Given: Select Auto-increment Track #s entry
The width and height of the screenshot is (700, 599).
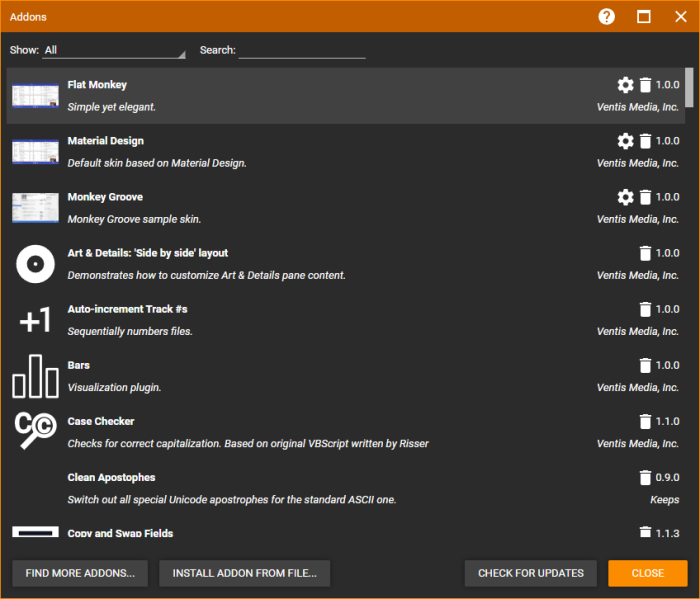Looking at the screenshot, I should (x=127, y=309).
